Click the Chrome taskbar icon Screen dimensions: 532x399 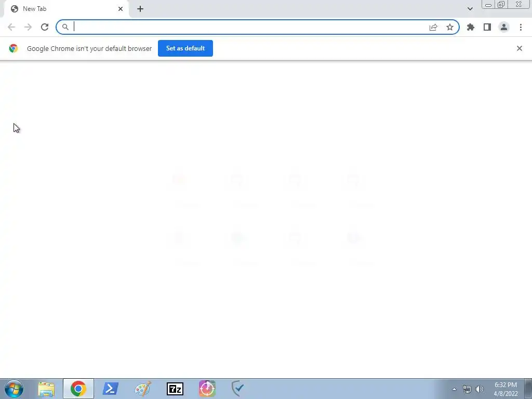78,389
